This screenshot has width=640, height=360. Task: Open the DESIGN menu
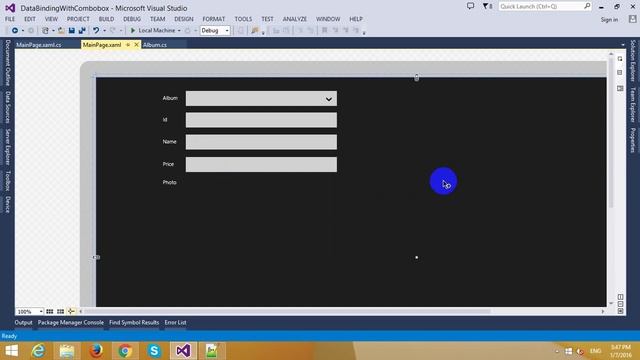pos(184,19)
